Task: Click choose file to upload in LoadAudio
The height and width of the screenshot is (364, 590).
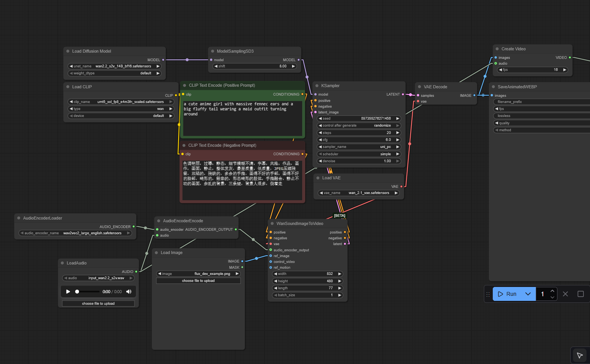Action: (98, 304)
